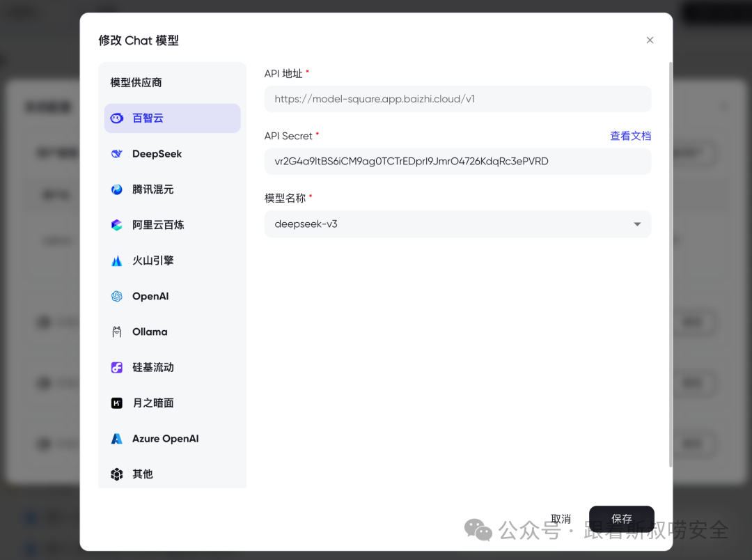Click the dialog's vertical scrollbar
The height and width of the screenshot is (560, 752).
click(x=671, y=264)
